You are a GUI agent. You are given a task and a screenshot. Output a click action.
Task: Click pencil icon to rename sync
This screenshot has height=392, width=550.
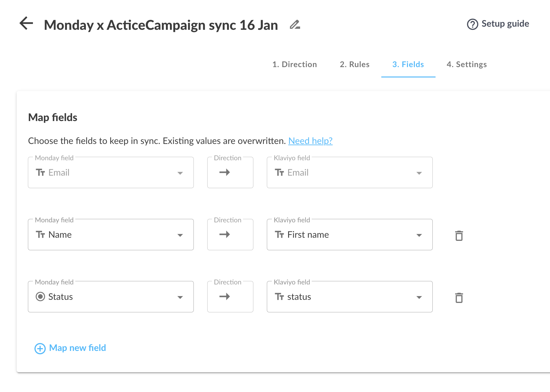click(295, 24)
